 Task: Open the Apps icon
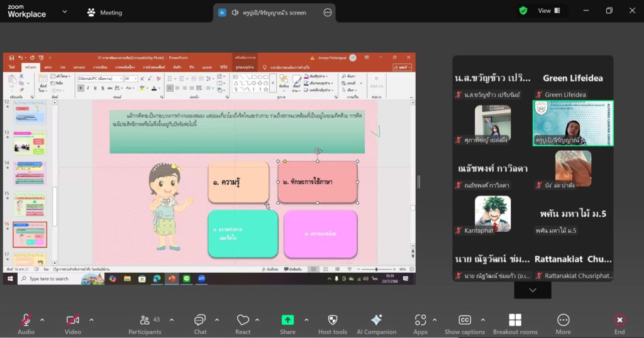420,320
